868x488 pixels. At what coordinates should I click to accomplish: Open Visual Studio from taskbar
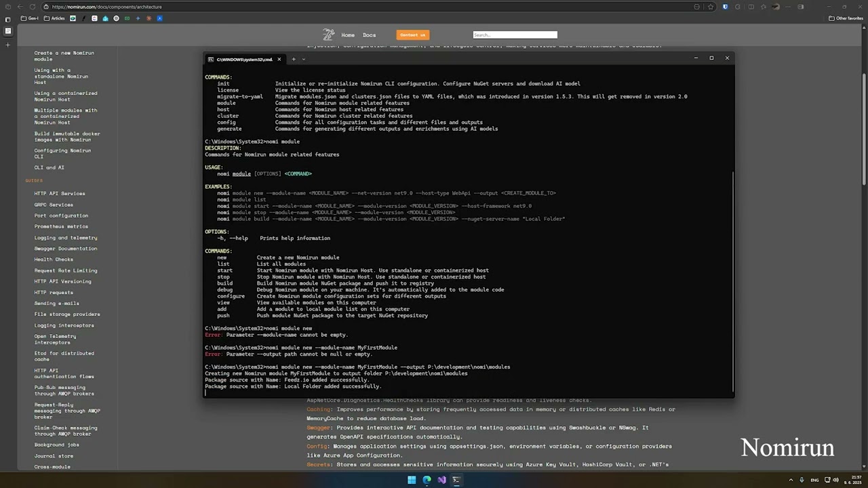441,480
